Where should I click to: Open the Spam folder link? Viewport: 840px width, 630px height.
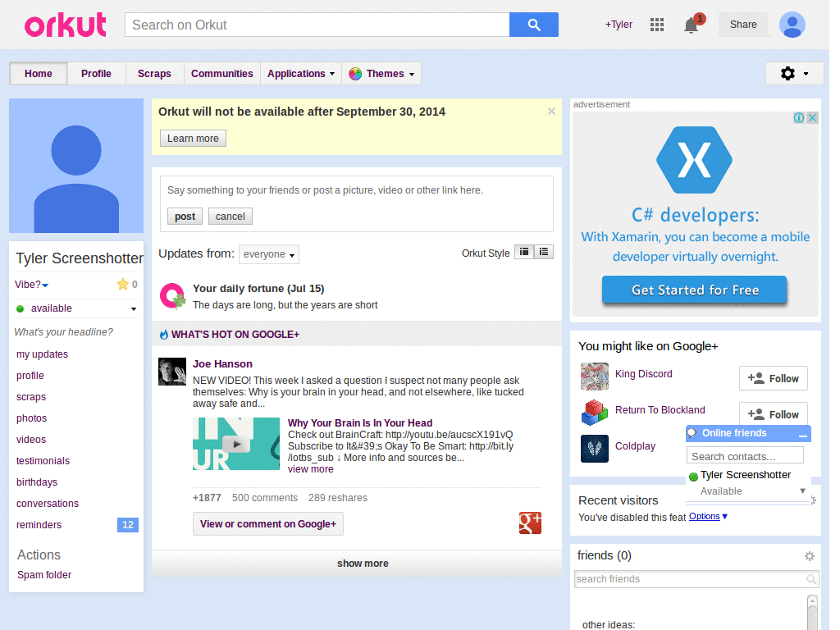click(44, 575)
